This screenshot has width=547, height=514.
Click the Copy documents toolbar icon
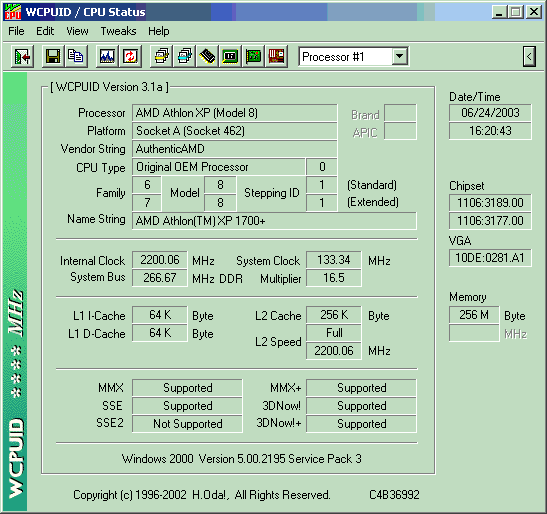76,56
